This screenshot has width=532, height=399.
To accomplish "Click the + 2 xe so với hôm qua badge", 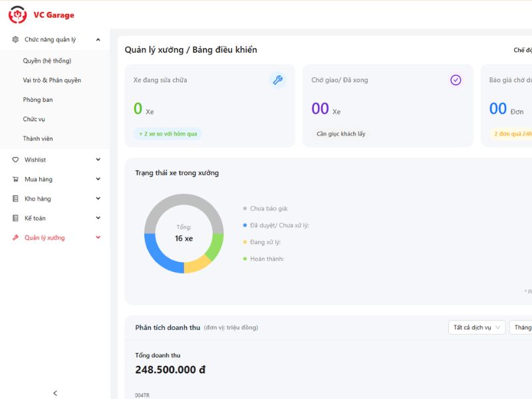I will coord(168,134).
